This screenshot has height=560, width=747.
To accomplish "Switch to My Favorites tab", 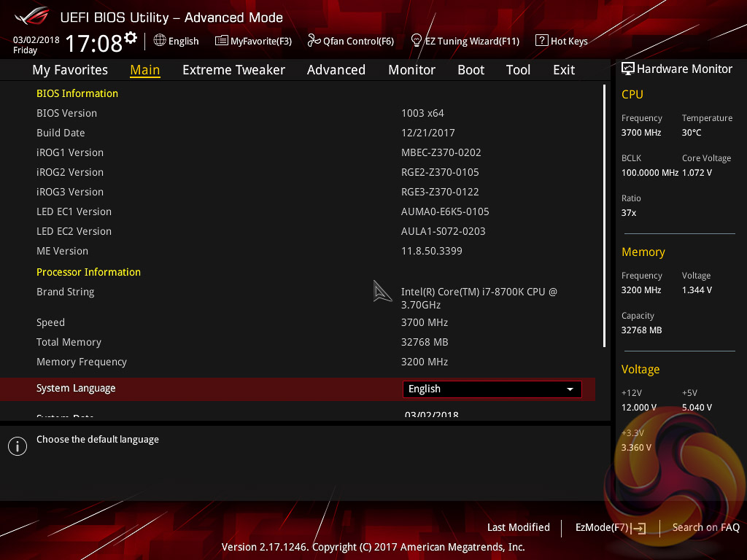I will 70,70.
